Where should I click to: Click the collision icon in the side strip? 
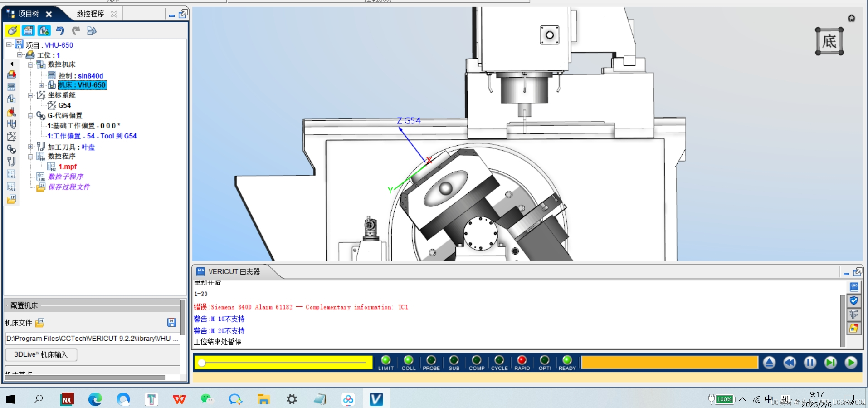[x=12, y=112]
